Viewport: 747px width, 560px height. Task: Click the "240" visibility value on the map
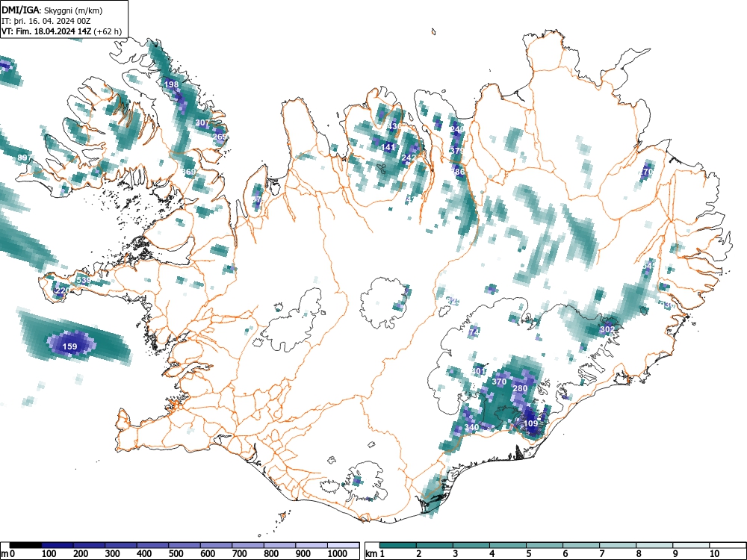(x=457, y=129)
